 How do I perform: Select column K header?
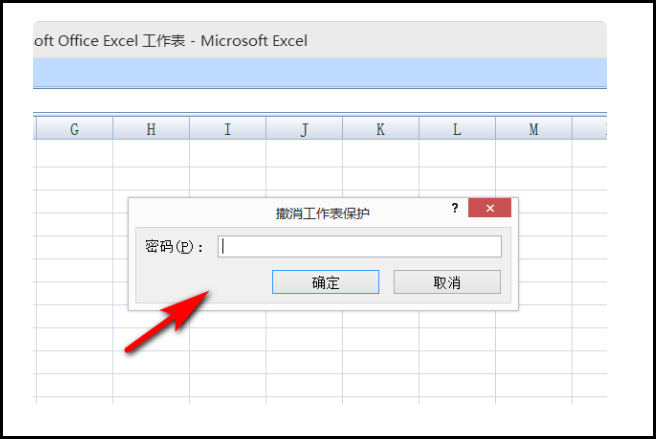[x=381, y=129]
